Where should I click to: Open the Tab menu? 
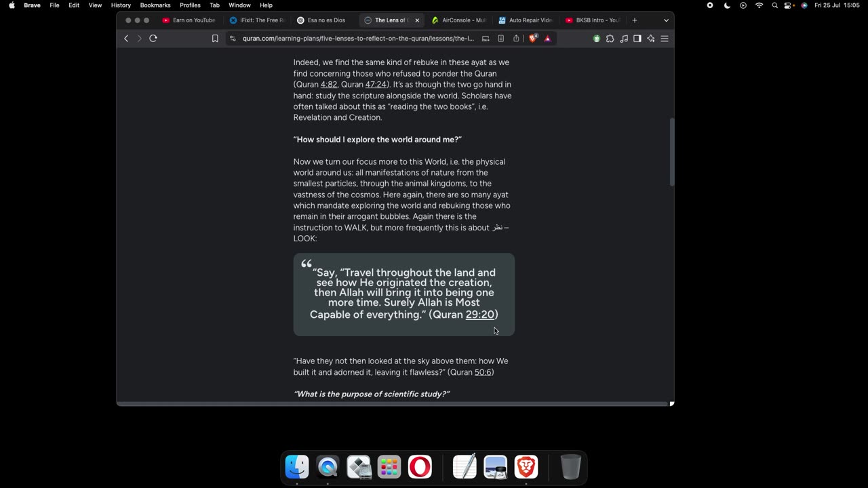pos(214,5)
